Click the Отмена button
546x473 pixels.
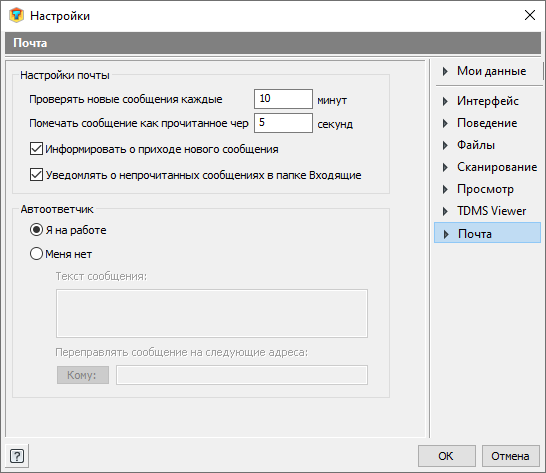point(510,456)
